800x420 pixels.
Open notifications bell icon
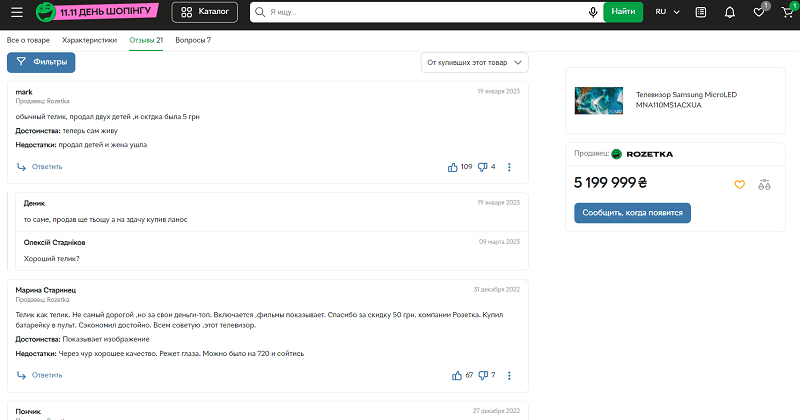(x=730, y=12)
